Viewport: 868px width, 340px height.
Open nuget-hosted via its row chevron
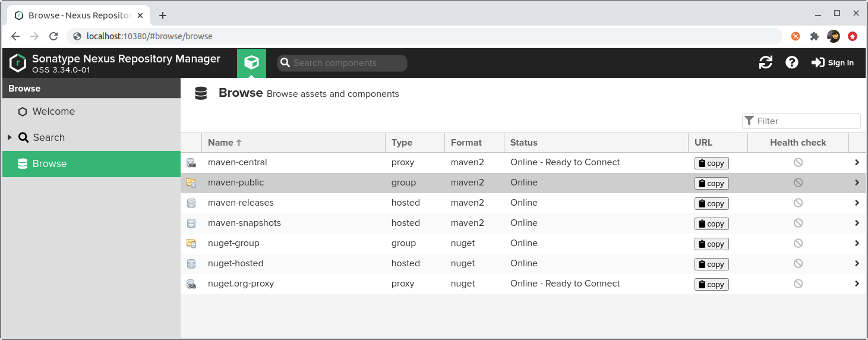coord(857,263)
